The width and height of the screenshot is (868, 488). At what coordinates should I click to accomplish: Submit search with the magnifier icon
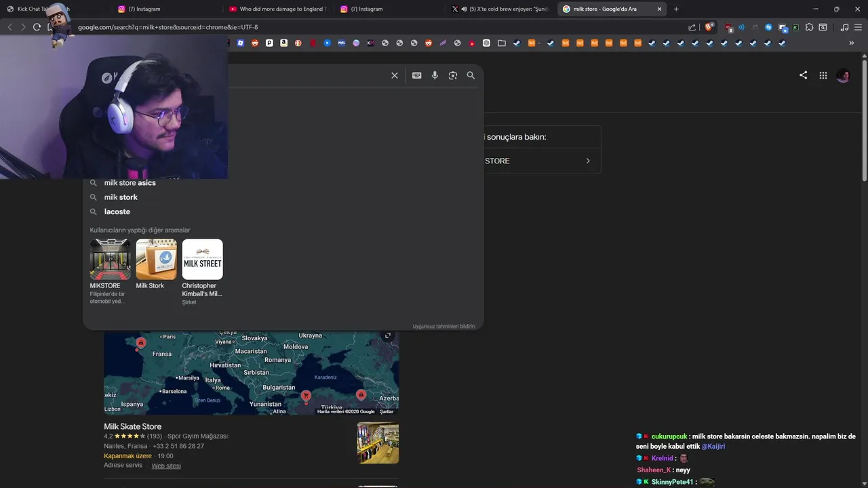(x=471, y=75)
